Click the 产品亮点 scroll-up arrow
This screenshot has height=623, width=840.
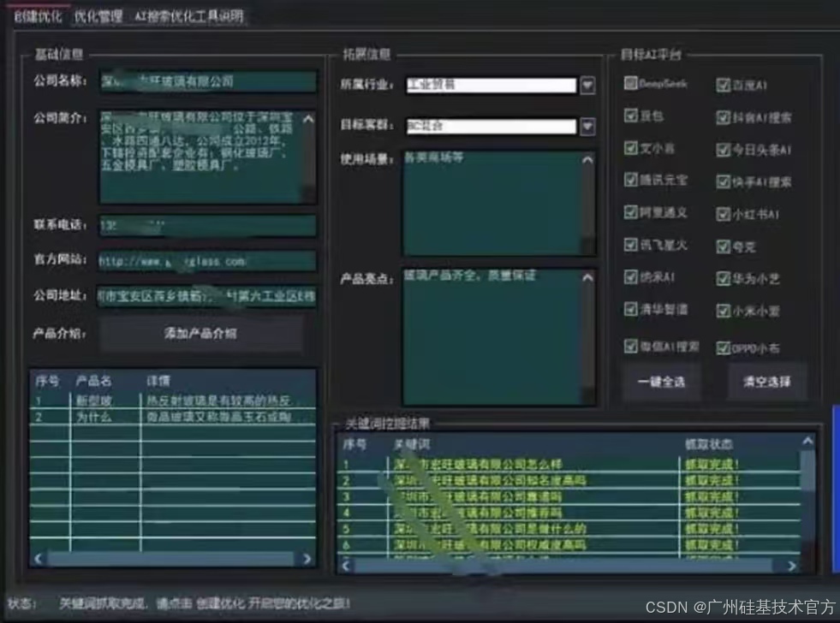[x=587, y=277]
